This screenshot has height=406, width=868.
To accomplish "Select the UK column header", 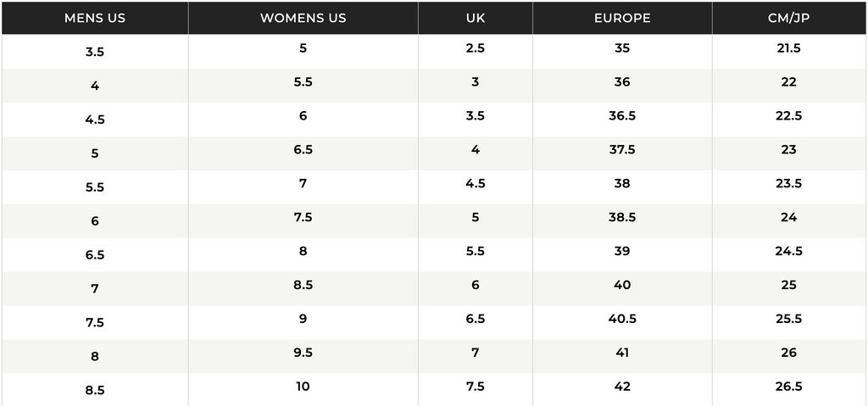I will tap(476, 18).
